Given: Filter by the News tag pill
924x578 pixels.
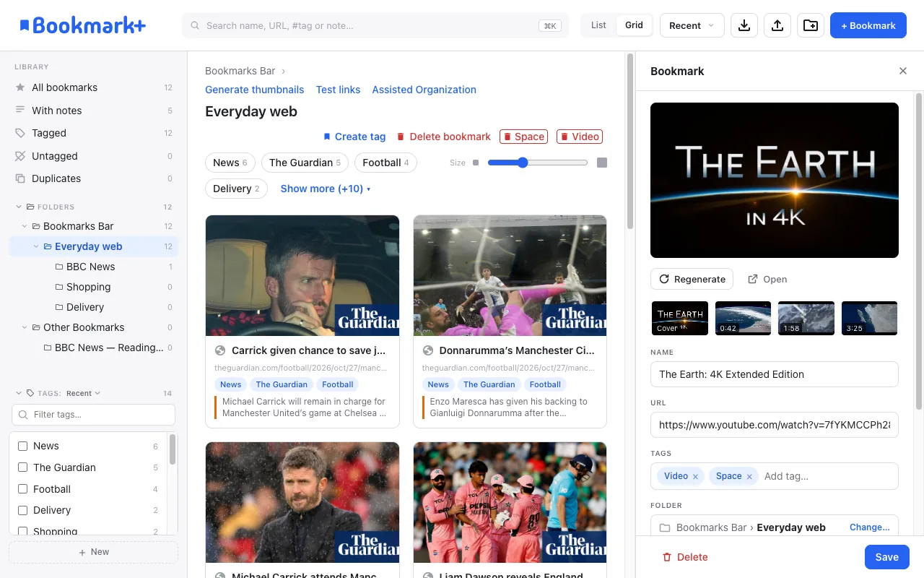Looking at the screenshot, I should coord(230,163).
